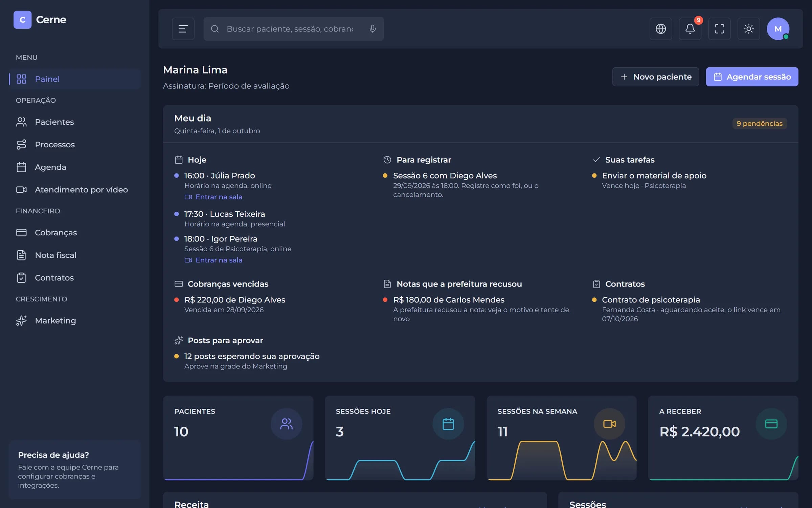Click Entrar na sala for Júlia Prado
Image resolution: width=812 pixels, height=508 pixels.
tap(213, 197)
